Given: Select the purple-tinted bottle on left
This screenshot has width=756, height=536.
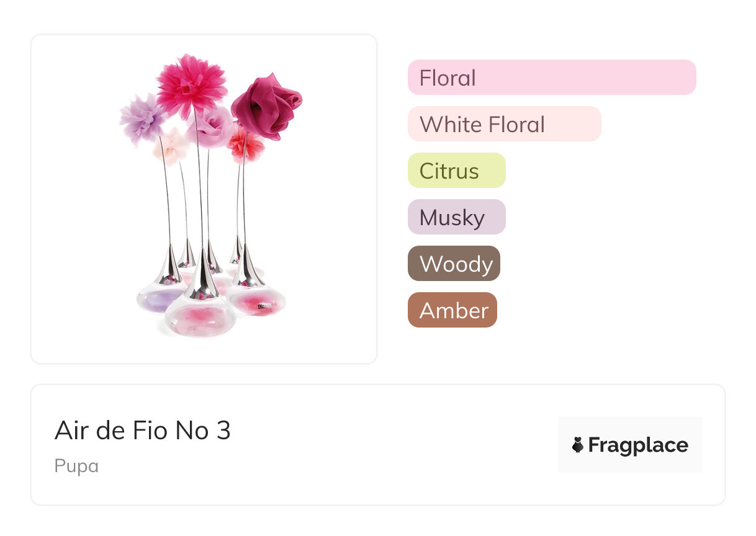Looking at the screenshot, I should 158,299.
